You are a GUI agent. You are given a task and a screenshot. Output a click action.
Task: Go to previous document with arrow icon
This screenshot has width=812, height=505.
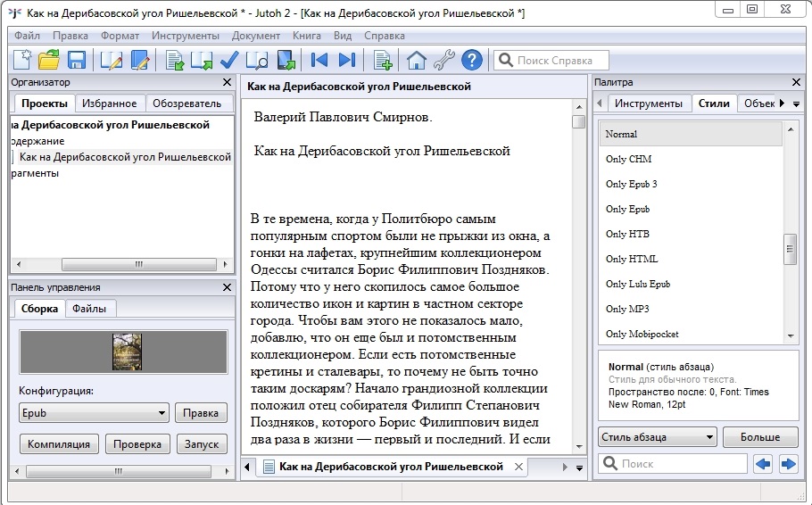[319, 60]
